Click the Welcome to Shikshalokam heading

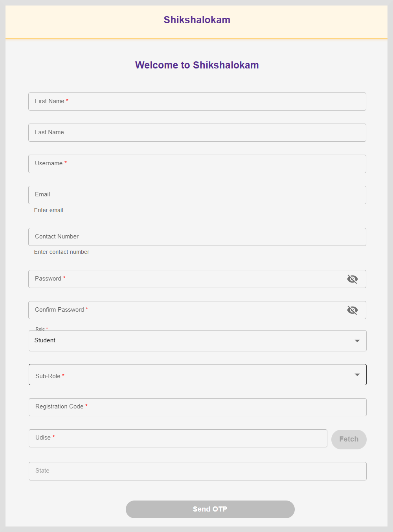pos(197,65)
